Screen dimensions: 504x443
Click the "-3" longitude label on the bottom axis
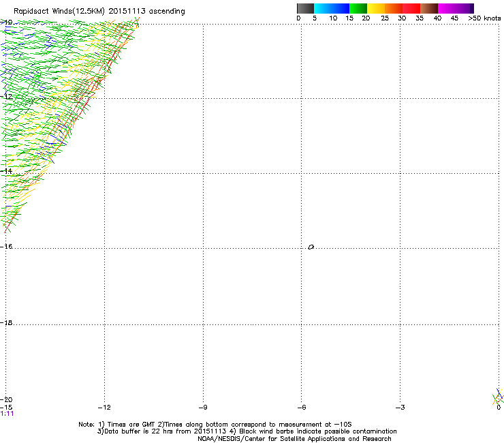click(400, 408)
